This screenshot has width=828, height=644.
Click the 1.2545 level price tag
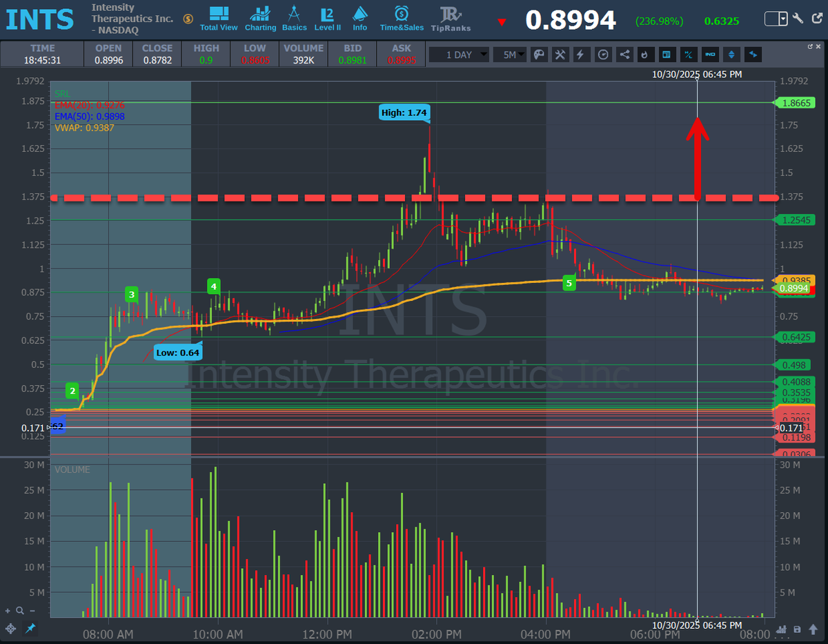click(796, 220)
